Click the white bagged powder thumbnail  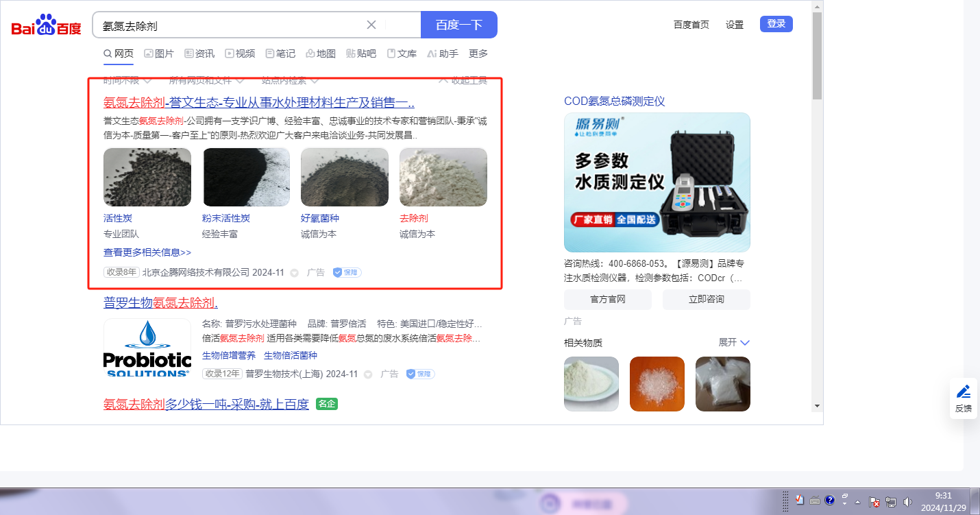pyautogui.click(x=723, y=384)
